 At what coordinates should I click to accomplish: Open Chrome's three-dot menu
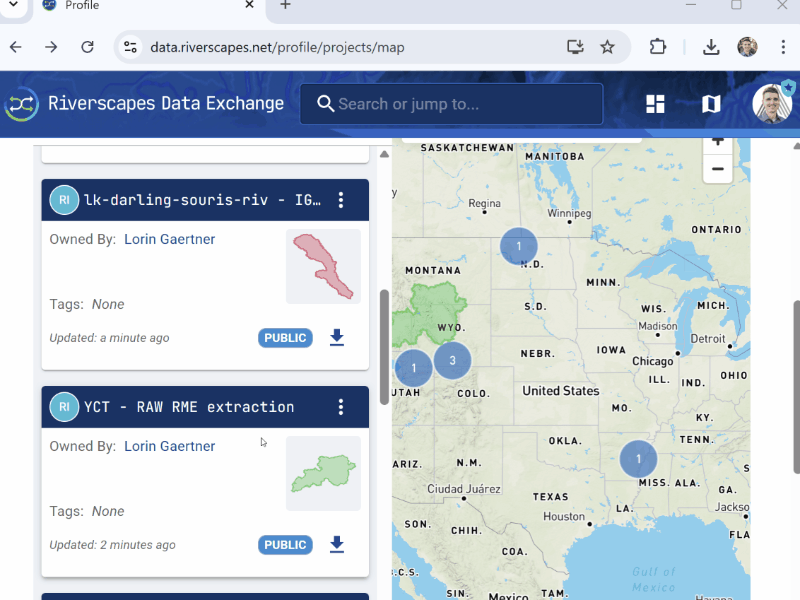coord(783,46)
